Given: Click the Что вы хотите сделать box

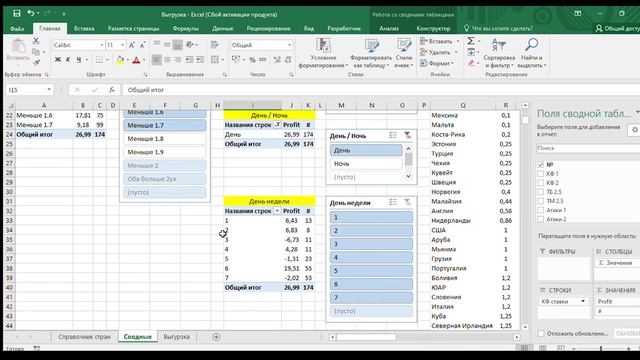Looking at the screenshot, I should (x=498, y=28).
